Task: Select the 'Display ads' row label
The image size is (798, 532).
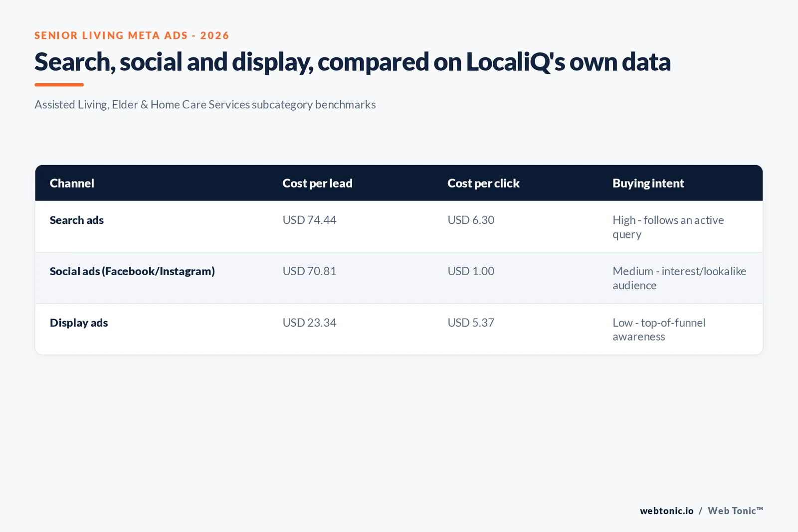Action: (x=79, y=323)
